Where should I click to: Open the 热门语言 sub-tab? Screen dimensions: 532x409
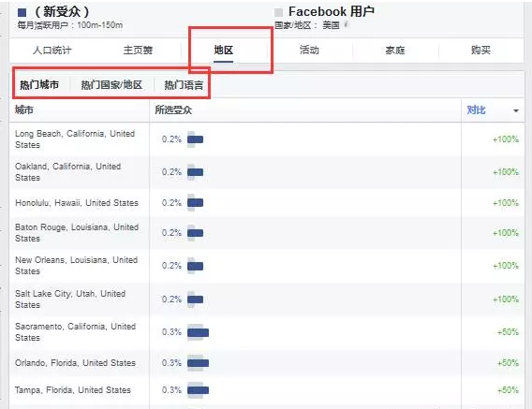(184, 84)
